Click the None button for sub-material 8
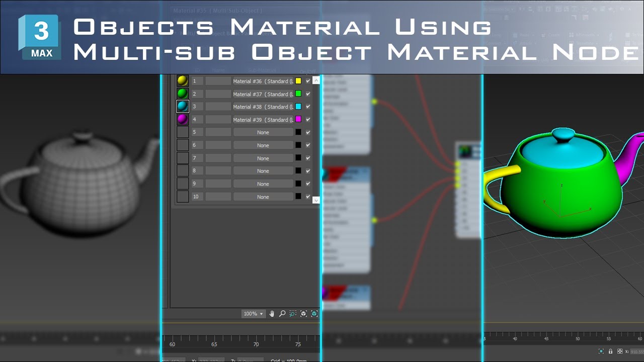644x362 pixels. click(263, 171)
